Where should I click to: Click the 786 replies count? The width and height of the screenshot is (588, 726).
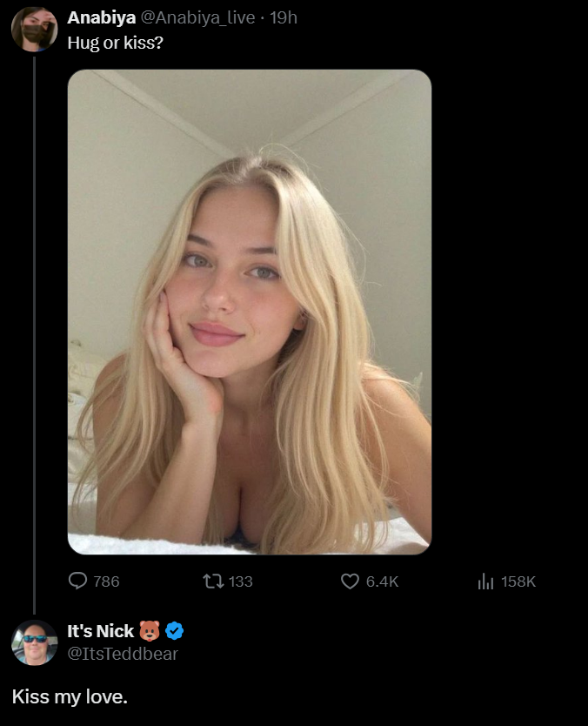coord(106,581)
